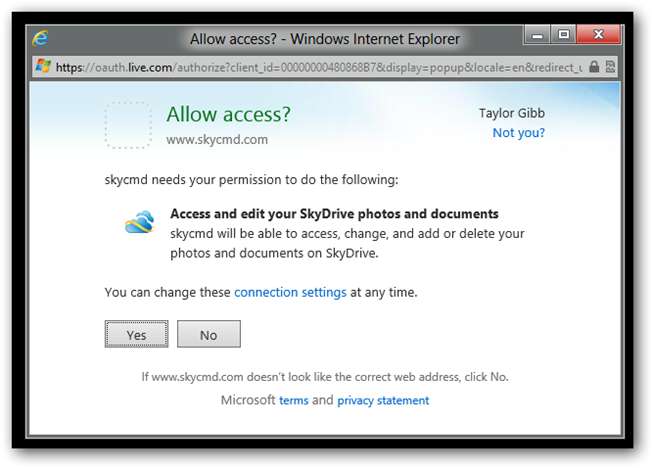Minimize the Allow access window
The image size is (653, 468).
click(x=539, y=36)
